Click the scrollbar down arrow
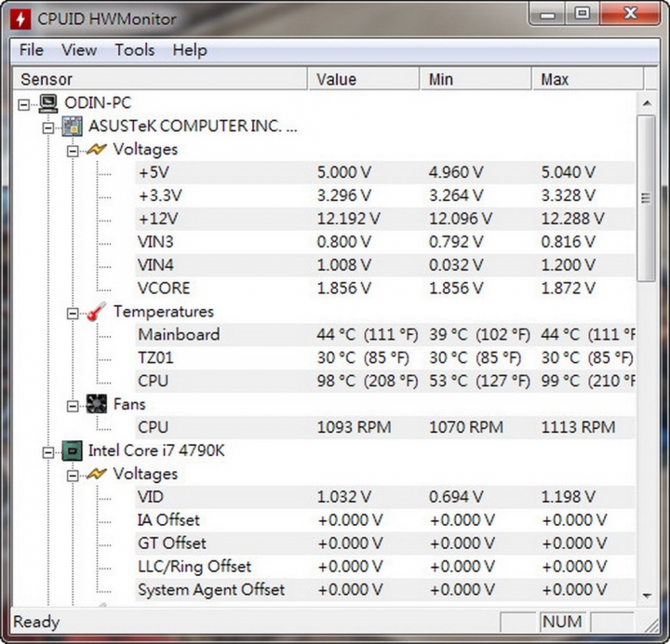This screenshot has height=644, width=670. tap(647, 596)
